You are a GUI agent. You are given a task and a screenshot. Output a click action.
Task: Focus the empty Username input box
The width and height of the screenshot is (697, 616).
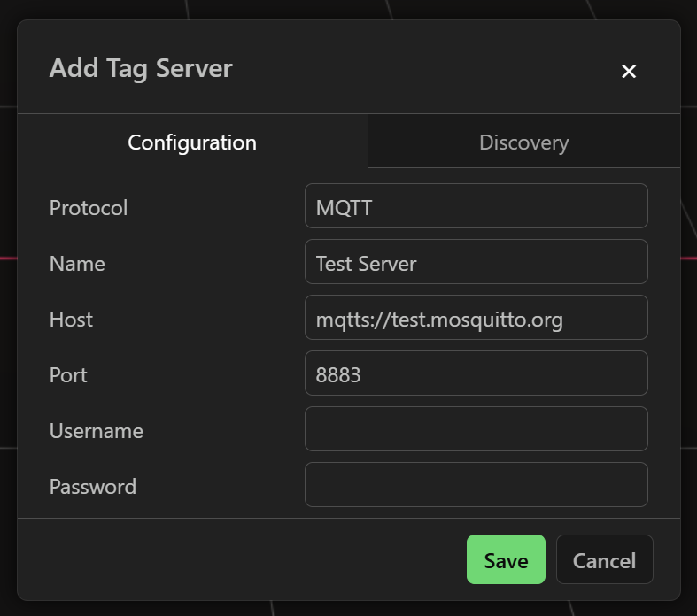[x=476, y=429]
